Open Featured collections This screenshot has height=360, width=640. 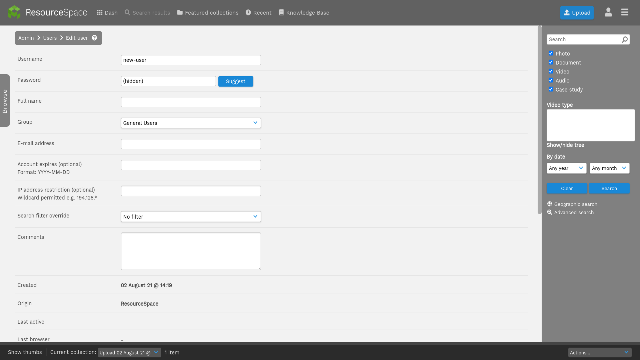tap(207, 13)
